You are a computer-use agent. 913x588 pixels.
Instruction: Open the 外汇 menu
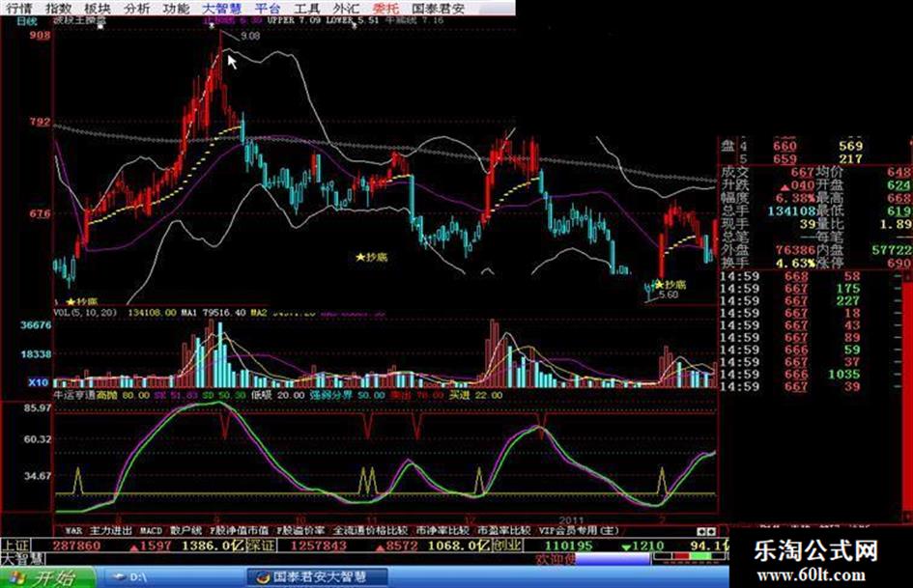(x=346, y=8)
